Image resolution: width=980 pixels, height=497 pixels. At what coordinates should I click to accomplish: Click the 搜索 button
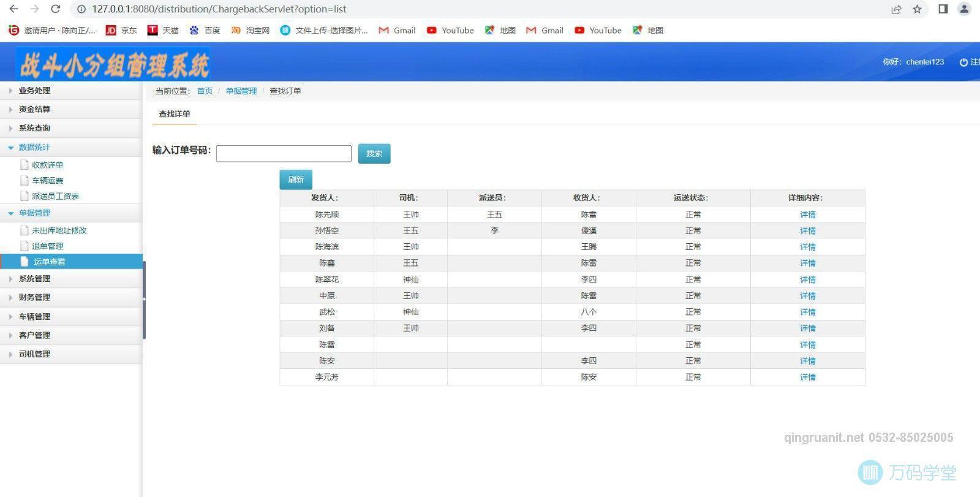374,153
